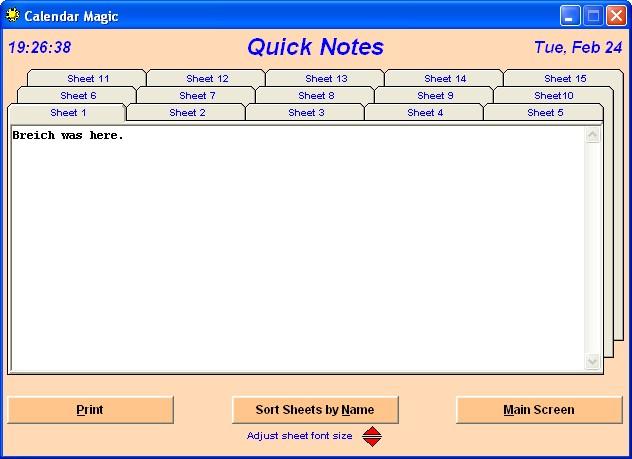The image size is (632, 459).
Task: Click the 'Adjust sheet font size' label
Action: click(x=299, y=436)
